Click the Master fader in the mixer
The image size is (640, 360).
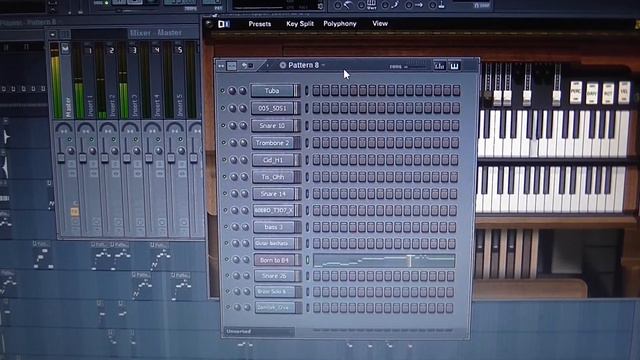(61, 158)
